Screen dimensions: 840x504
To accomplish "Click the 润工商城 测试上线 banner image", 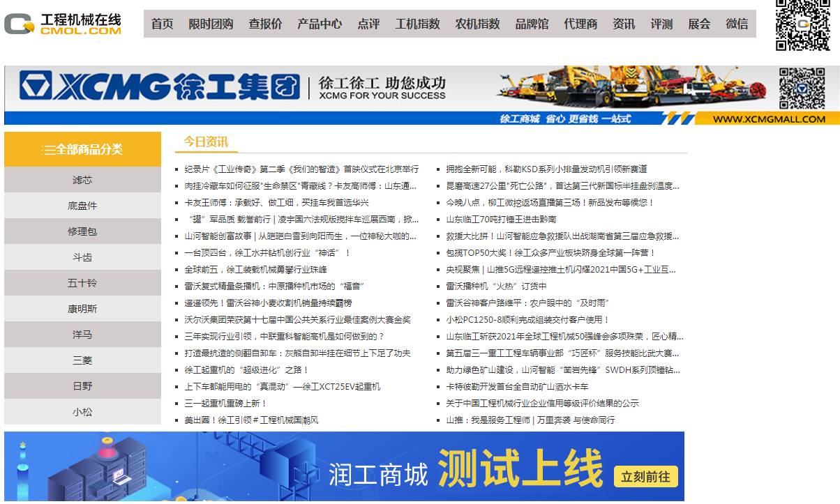I will coord(344,466).
